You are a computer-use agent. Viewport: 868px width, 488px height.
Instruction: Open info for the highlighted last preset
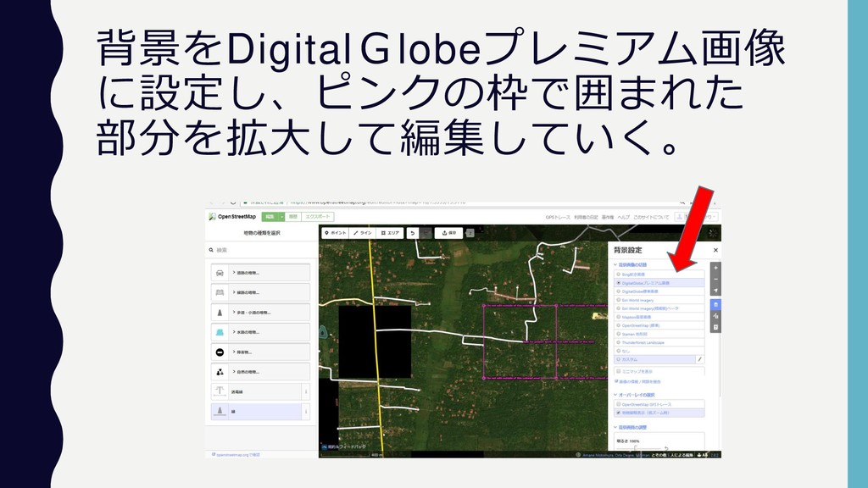pos(305,411)
